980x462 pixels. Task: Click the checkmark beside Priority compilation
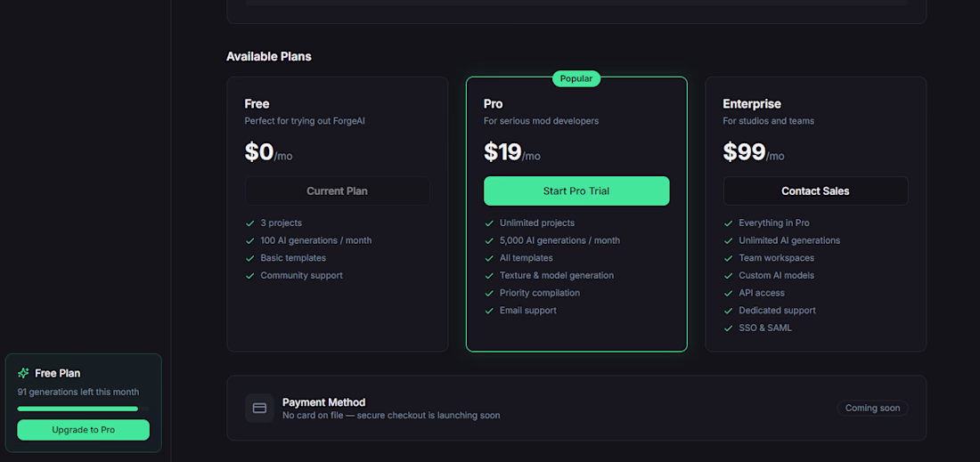(x=489, y=293)
